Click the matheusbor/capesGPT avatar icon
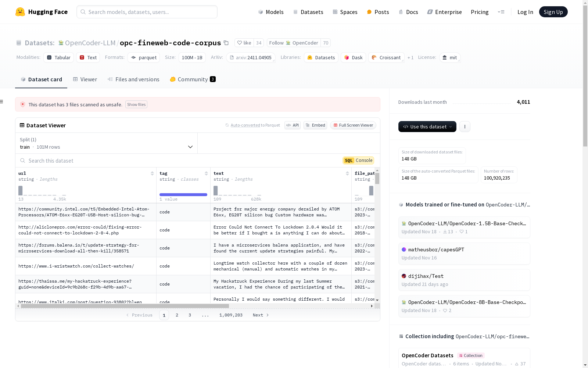 click(404, 250)
